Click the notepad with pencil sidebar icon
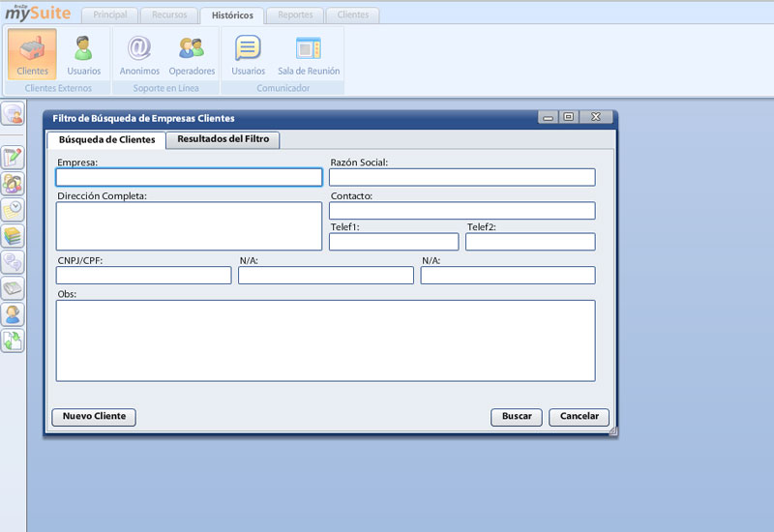Image resolution: width=774 pixels, height=532 pixels. (x=13, y=159)
